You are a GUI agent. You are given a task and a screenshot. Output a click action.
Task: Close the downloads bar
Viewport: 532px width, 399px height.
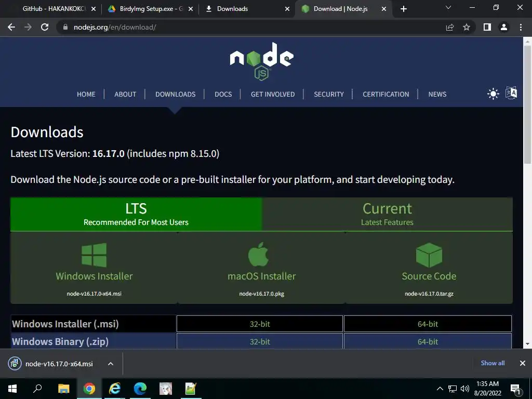point(523,363)
